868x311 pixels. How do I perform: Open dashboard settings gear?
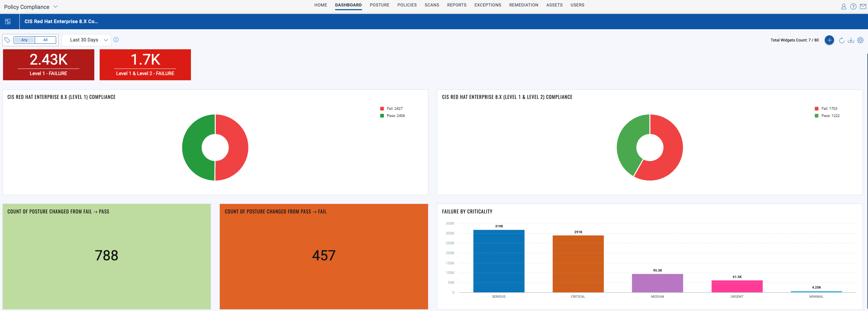[861, 40]
